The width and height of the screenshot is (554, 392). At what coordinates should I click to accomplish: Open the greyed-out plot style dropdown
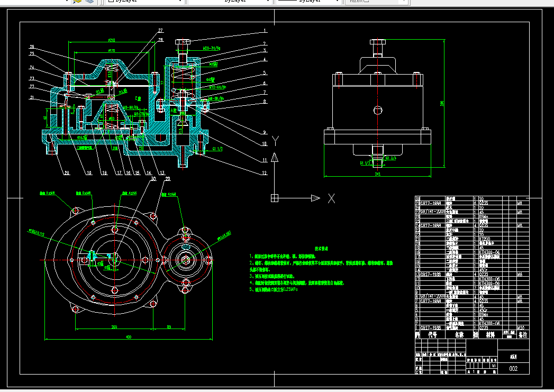point(377,1)
